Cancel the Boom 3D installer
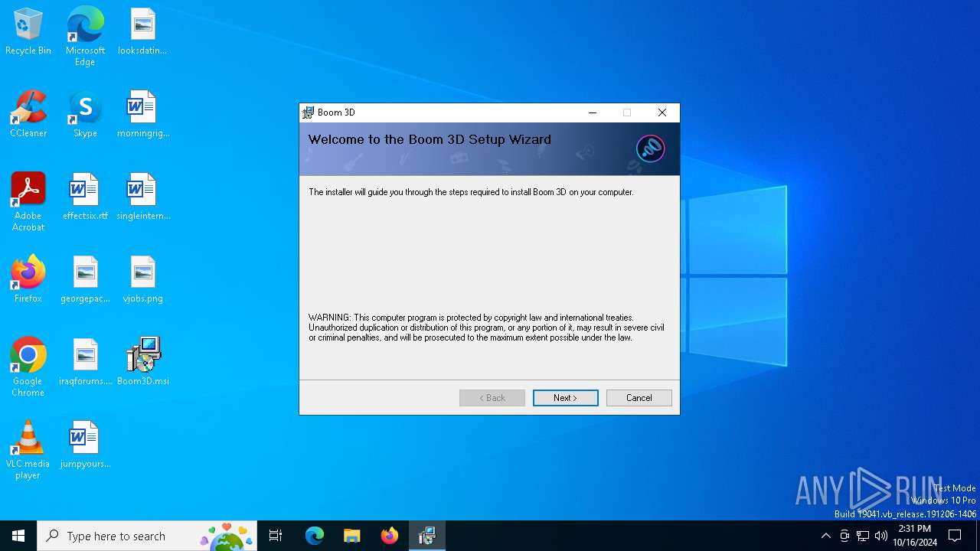Viewport: 980px width, 551px height. point(639,398)
